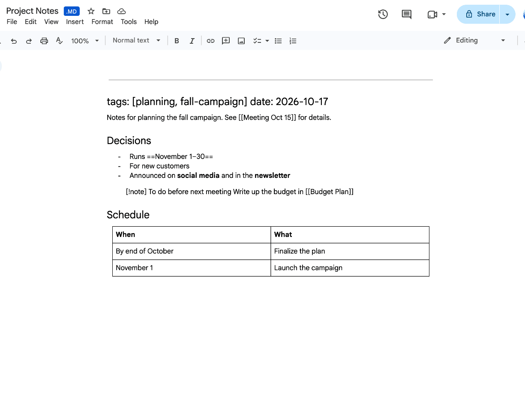Click the undo arrow

14,41
